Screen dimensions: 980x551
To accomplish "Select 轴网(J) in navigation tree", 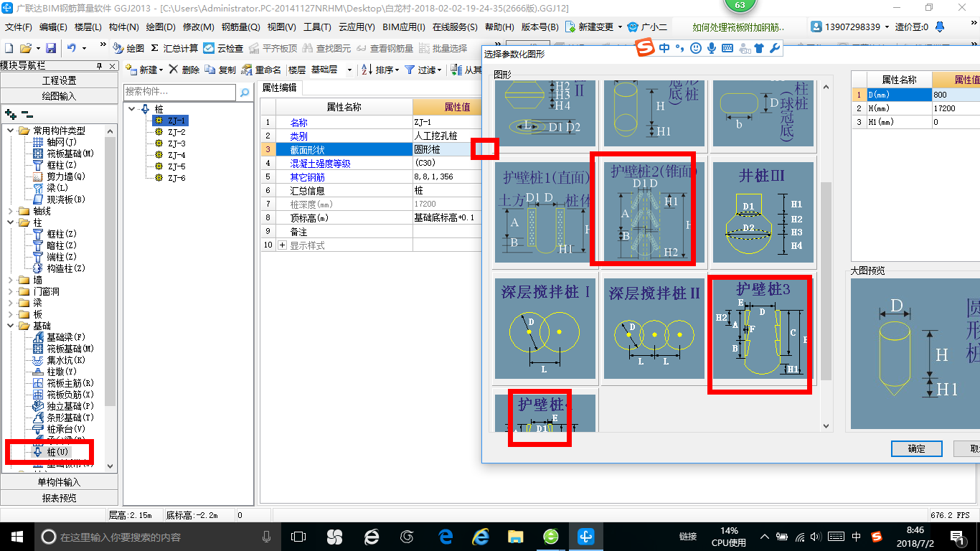I will pos(55,142).
